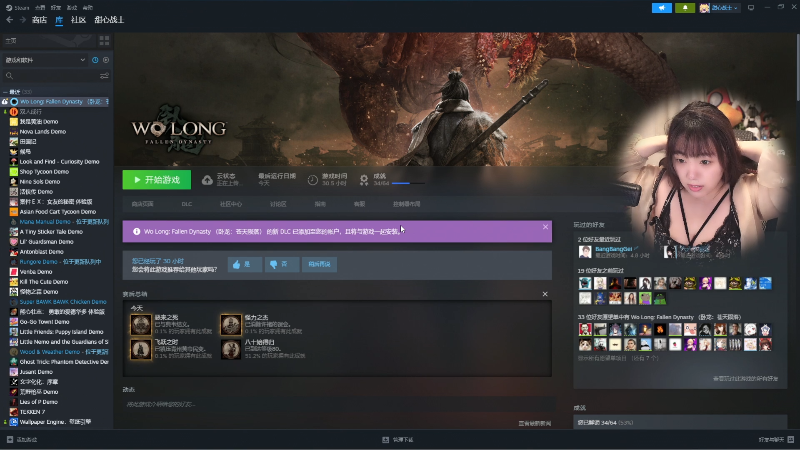Screen dimensions: 800x450
Task: Open the store page tab
Action: (x=142, y=204)
